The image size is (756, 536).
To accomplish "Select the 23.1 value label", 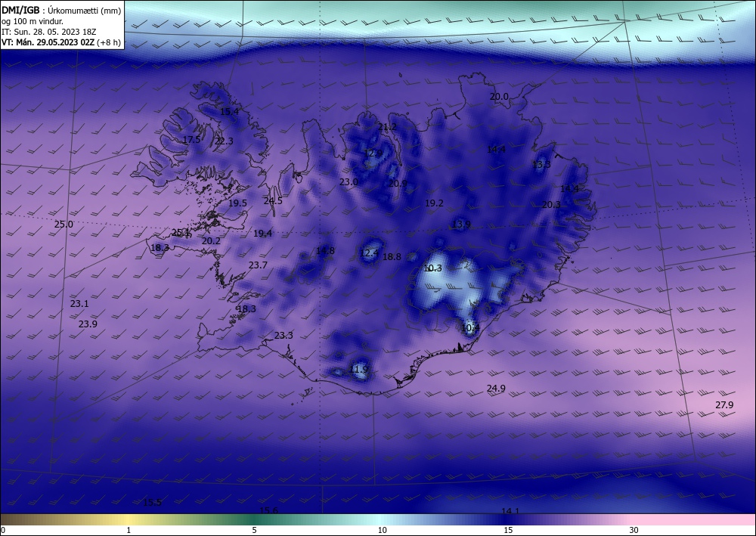I will 79,304.
